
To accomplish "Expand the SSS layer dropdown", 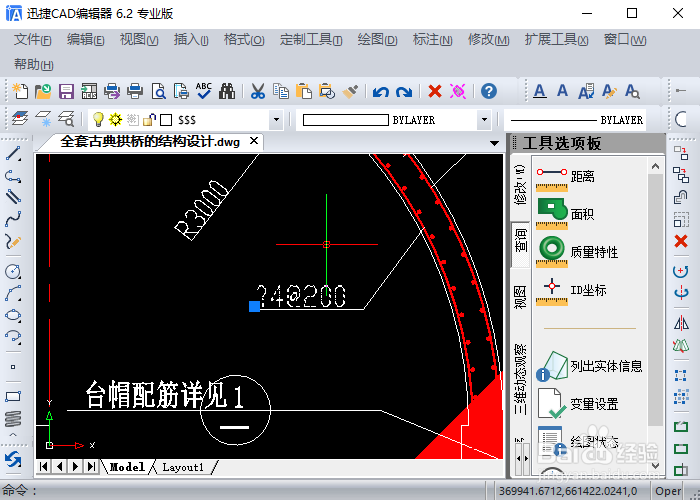I will pos(276,120).
